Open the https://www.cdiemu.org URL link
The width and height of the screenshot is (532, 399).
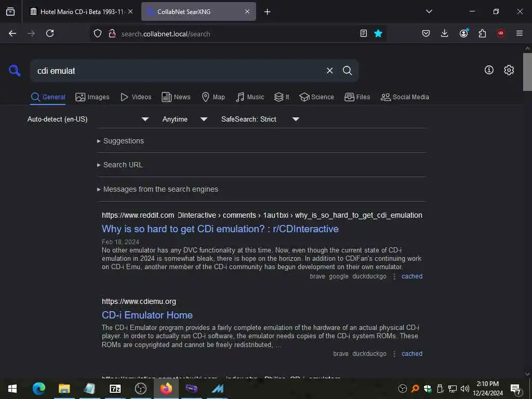[139, 301]
